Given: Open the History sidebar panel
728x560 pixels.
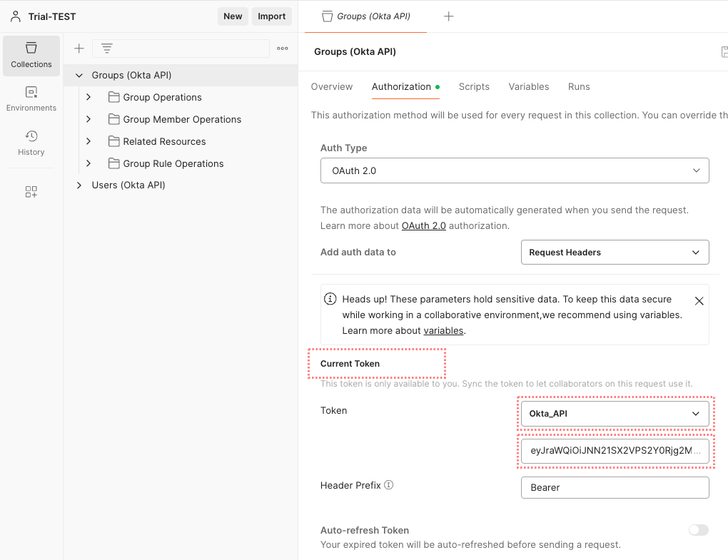Looking at the screenshot, I should coord(31,143).
